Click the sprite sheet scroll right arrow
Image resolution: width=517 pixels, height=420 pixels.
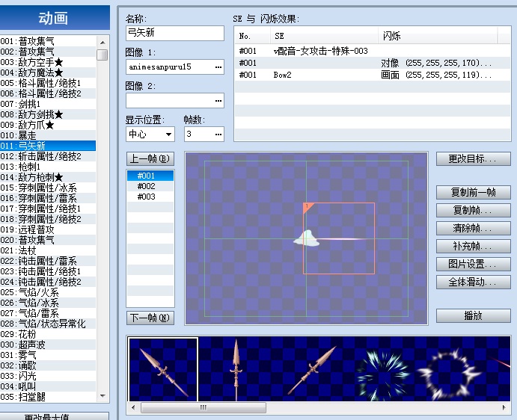[504, 407]
